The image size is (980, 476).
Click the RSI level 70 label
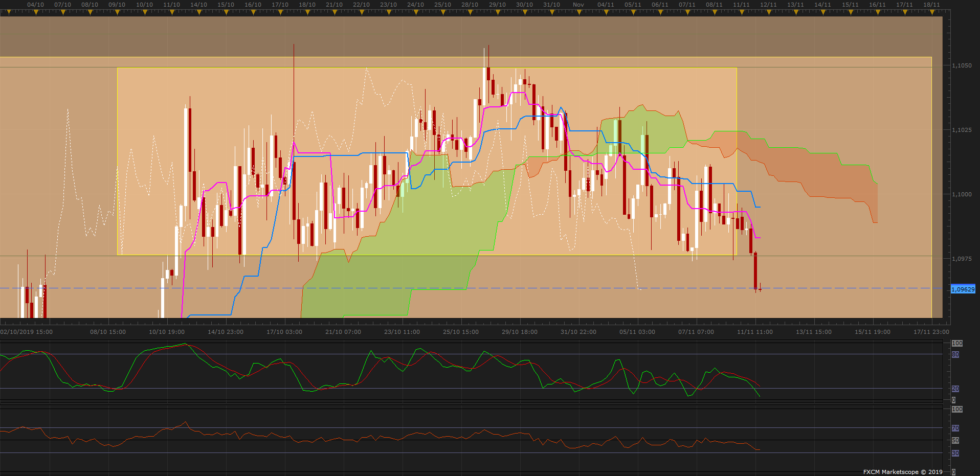tap(955, 428)
